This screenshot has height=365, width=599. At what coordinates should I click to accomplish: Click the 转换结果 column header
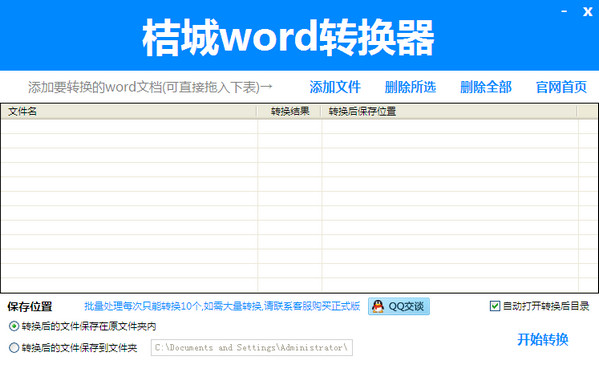click(x=289, y=112)
